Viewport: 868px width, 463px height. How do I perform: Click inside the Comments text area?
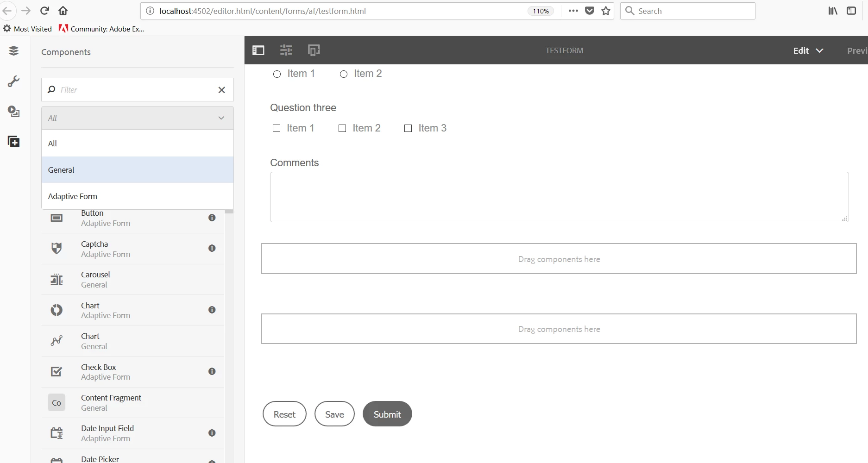pyautogui.click(x=559, y=197)
